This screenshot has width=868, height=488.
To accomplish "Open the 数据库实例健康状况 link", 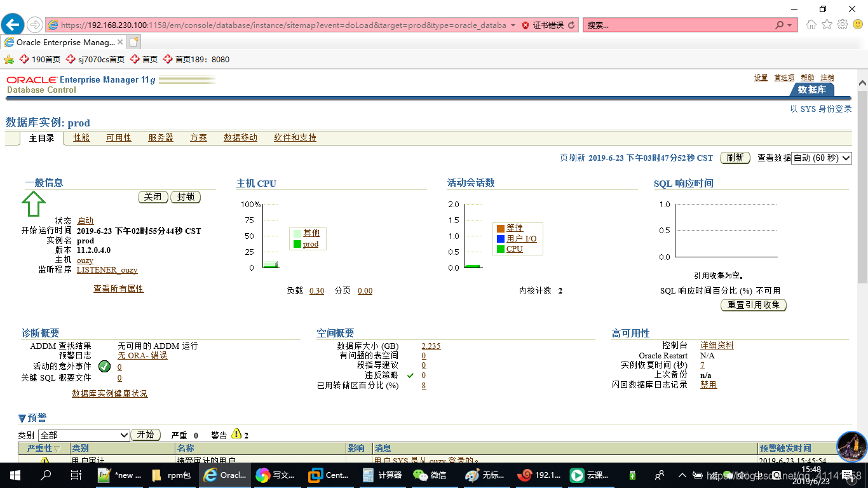I will (110, 394).
